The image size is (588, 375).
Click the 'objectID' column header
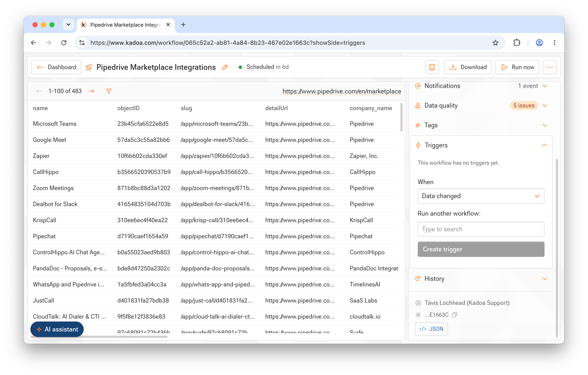pos(128,108)
